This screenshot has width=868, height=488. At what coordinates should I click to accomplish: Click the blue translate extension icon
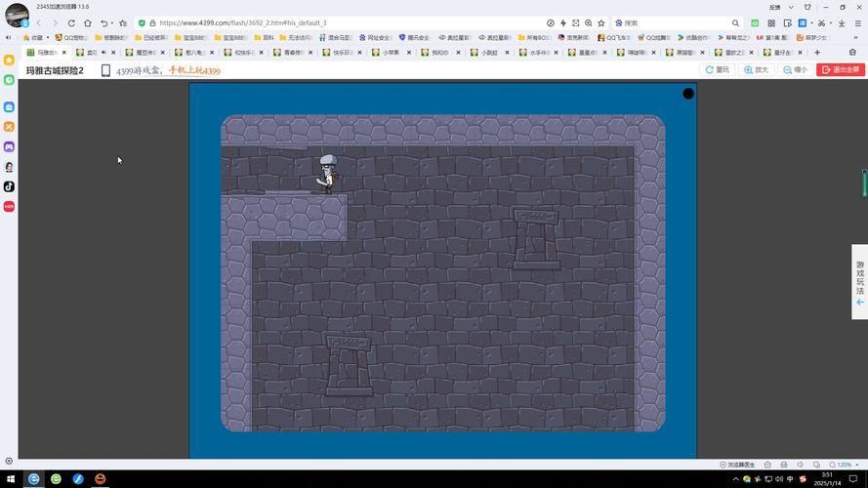click(x=803, y=23)
